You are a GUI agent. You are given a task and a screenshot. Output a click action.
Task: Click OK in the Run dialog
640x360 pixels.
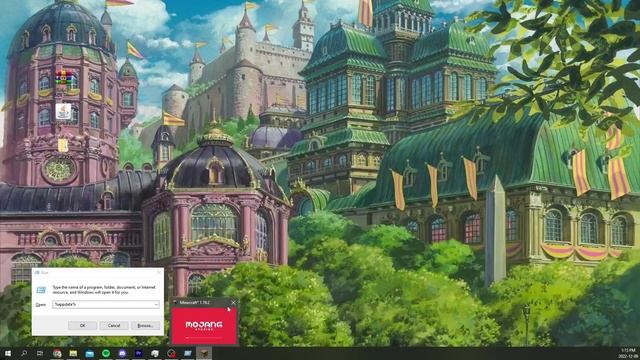82,325
